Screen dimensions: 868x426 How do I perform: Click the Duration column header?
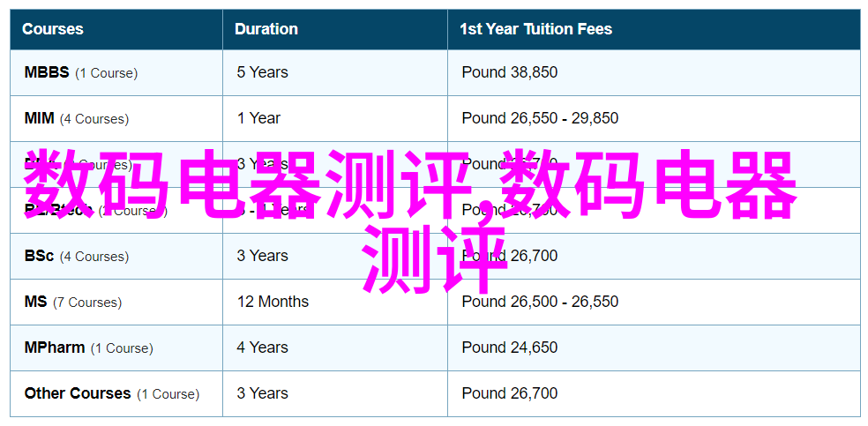266,29
